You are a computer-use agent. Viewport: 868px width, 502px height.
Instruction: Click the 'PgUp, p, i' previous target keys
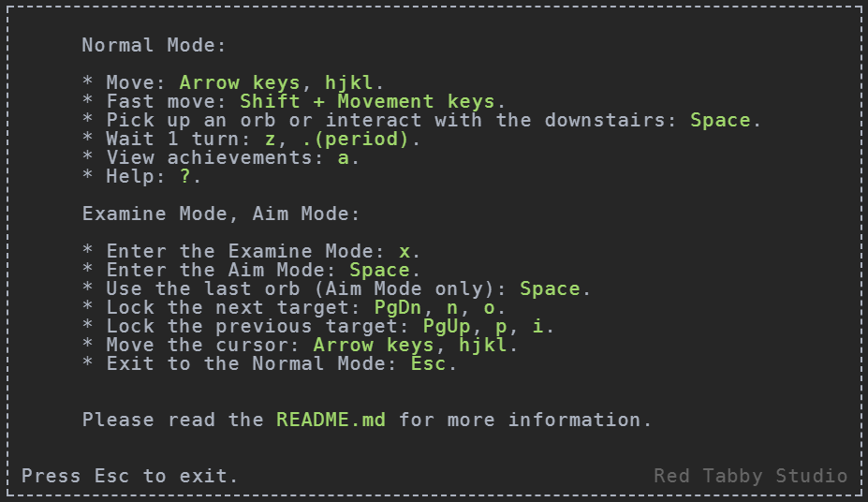pyautogui.click(x=483, y=327)
